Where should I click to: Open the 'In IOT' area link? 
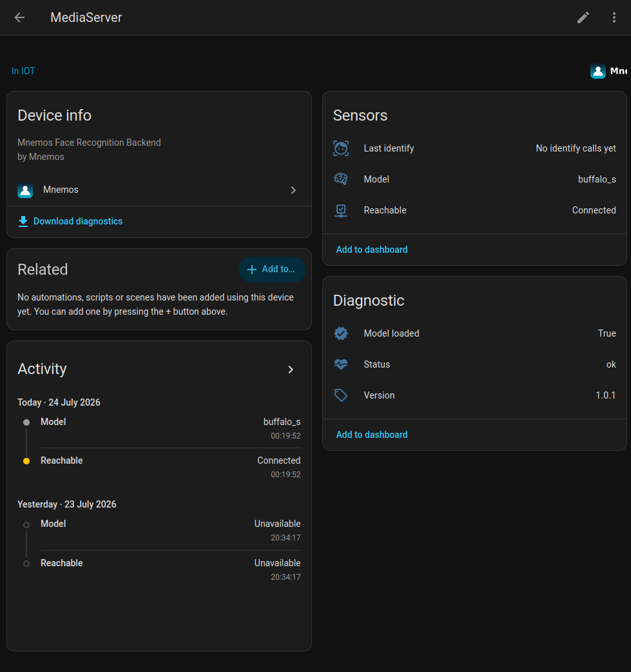(x=23, y=71)
